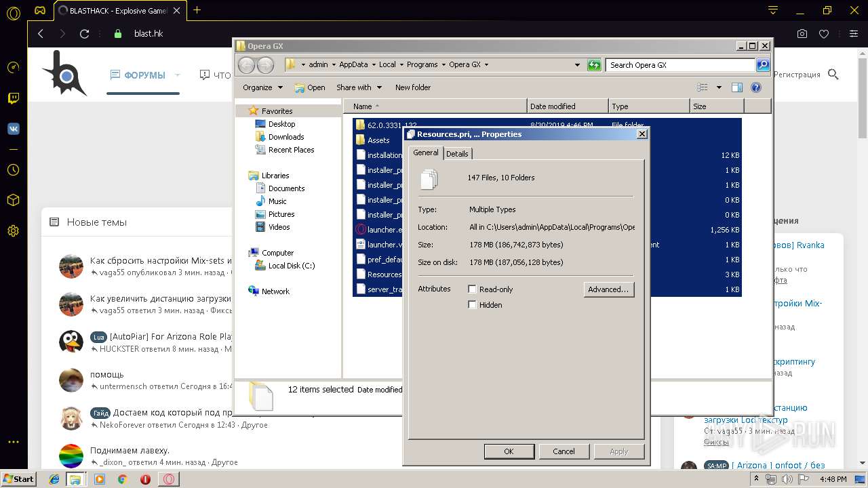
Task: Click the Explorer search input field
Action: click(x=680, y=65)
